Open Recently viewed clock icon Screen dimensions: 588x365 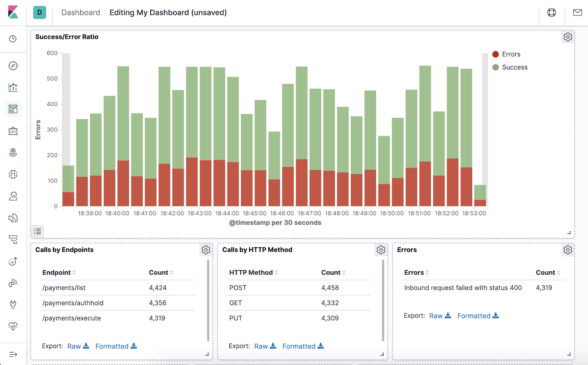pos(13,39)
